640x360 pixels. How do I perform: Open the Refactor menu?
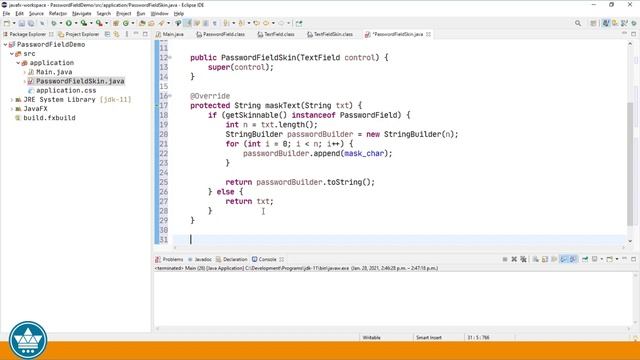point(58,13)
